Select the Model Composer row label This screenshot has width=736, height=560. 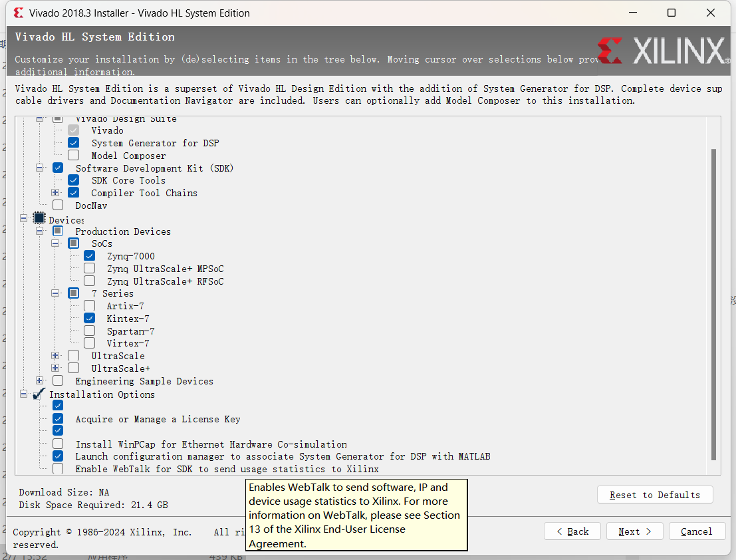click(x=128, y=156)
